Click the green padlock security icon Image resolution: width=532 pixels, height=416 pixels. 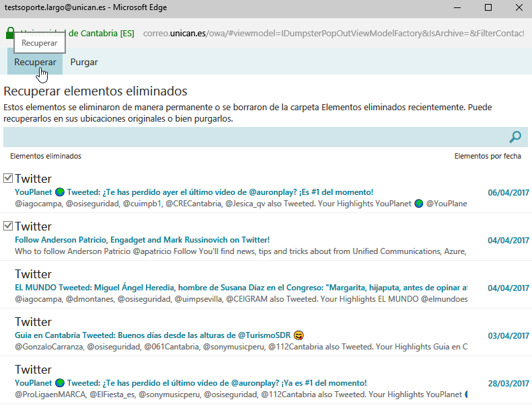10,33
